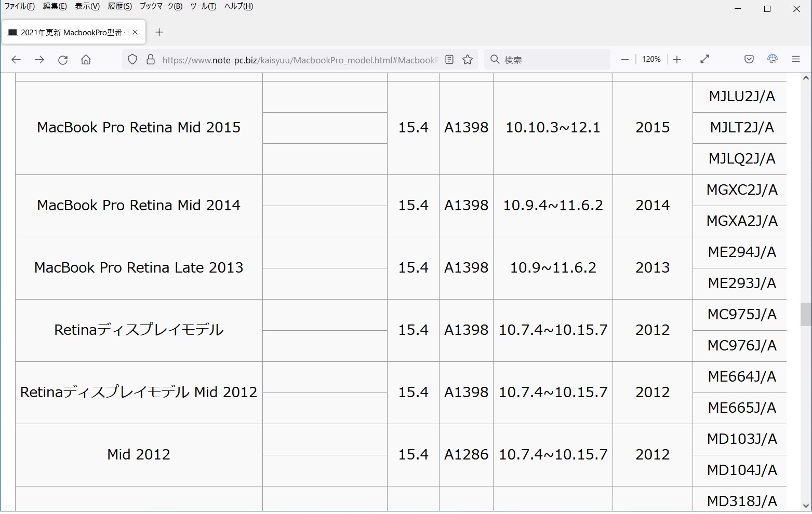Image resolution: width=812 pixels, height=514 pixels.
Task: Click the forward navigation arrow
Action: coord(39,60)
